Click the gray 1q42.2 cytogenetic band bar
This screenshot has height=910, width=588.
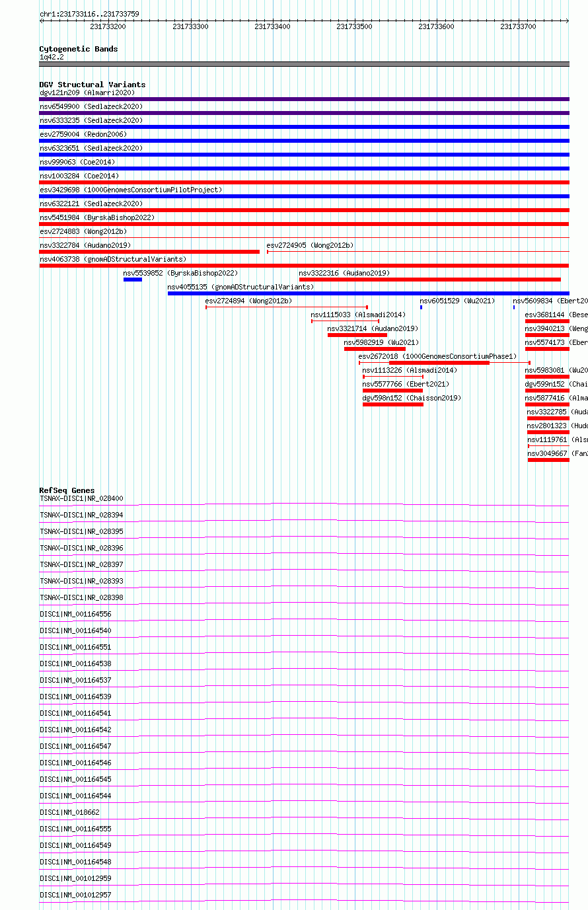(x=304, y=64)
